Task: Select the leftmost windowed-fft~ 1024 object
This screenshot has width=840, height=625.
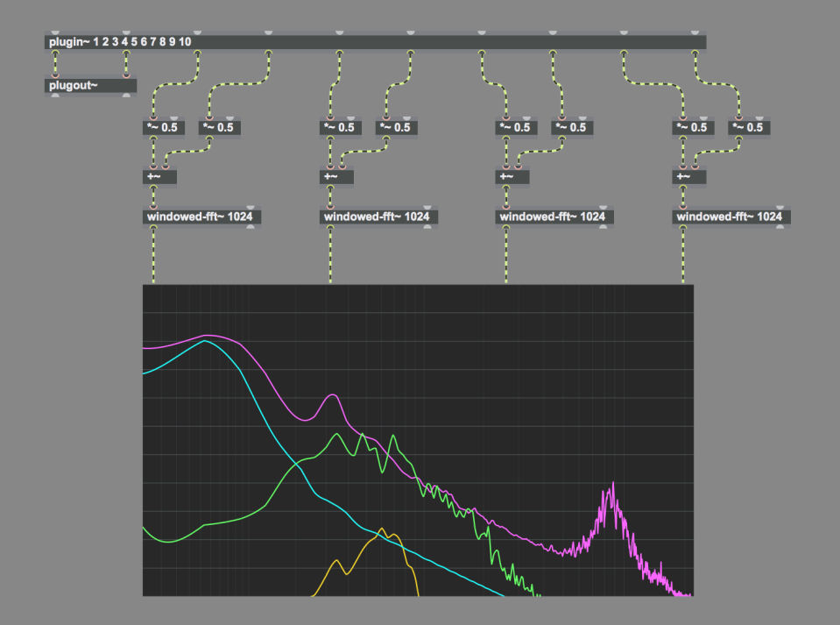Action: pos(202,217)
